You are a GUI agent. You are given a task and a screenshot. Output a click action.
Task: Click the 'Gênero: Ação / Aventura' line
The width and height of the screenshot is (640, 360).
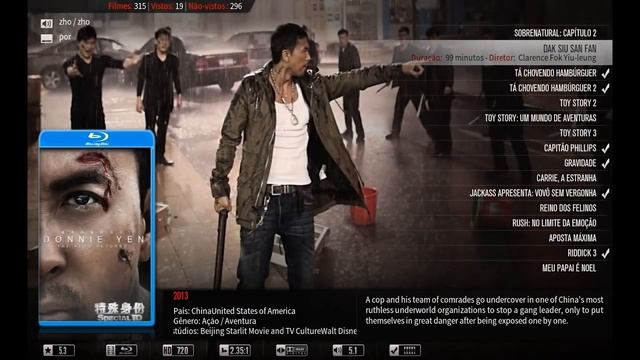coord(214,321)
